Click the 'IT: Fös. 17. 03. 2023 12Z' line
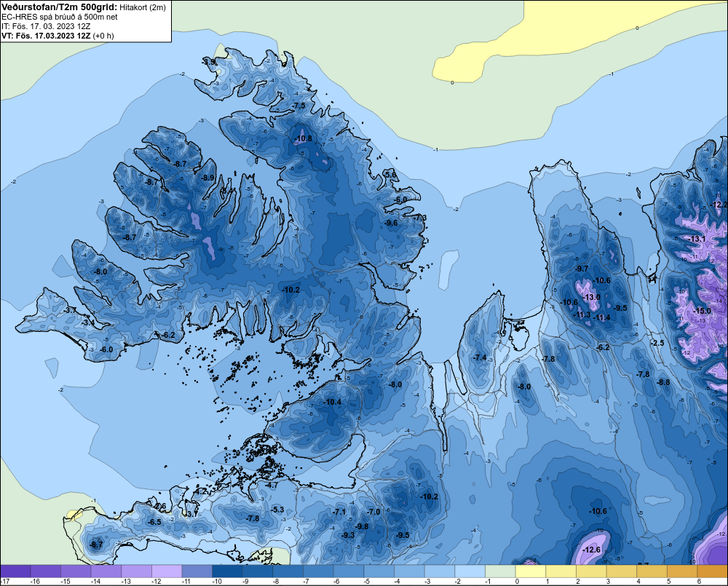728x586 pixels. (46, 26)
